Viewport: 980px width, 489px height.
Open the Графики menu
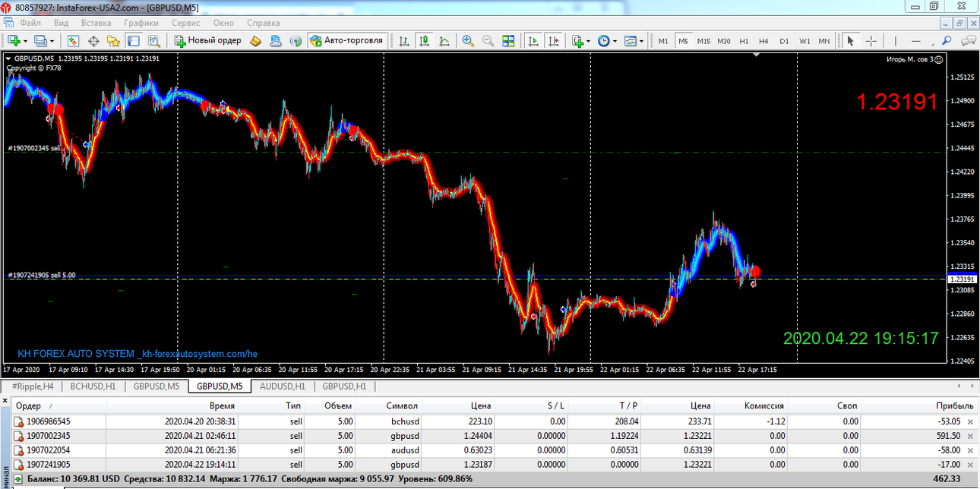point(141,23)
